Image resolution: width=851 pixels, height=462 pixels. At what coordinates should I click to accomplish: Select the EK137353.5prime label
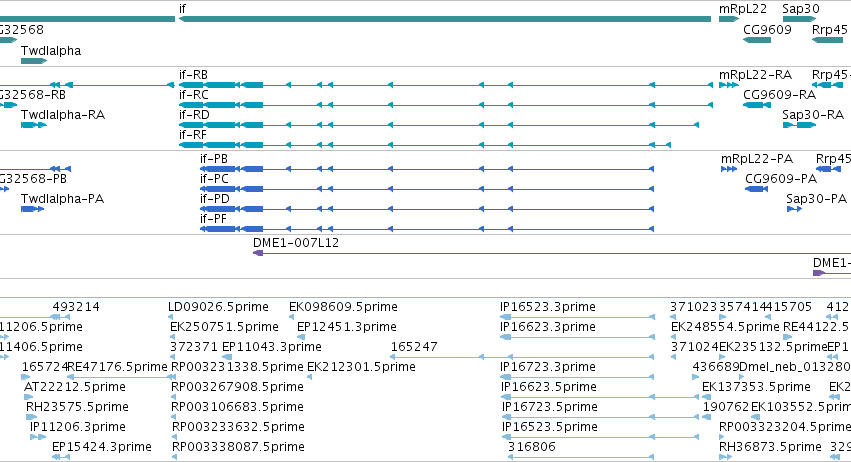[x=756, y=388]
